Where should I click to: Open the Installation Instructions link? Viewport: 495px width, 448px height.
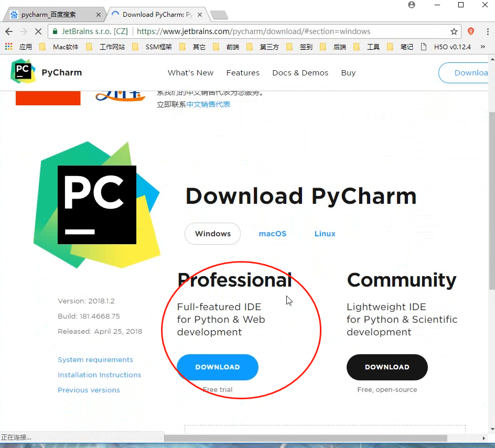tap(100, 375)
